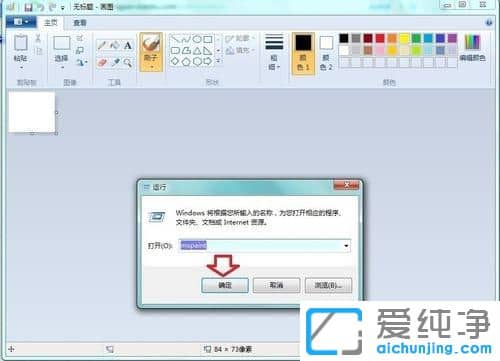The width and height of the screenshot is (500, 361).
Task: Choose the purple color swatch
Action: tap(452, 38)
